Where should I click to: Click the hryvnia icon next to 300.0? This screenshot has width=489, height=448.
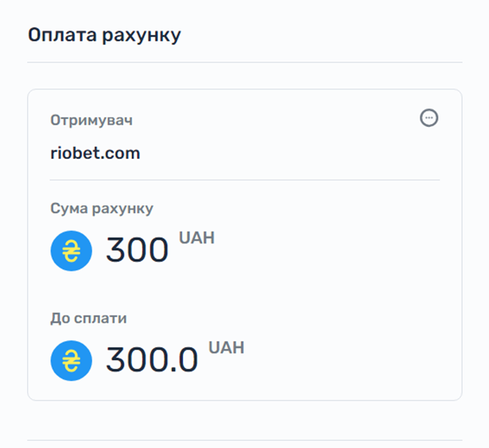[x=71, y=360]
